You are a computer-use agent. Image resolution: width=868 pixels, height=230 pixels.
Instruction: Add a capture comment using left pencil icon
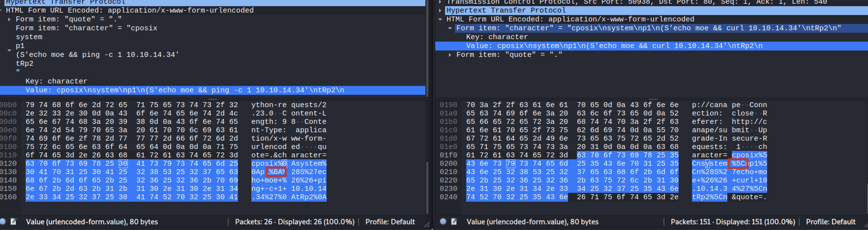(14, 222)
